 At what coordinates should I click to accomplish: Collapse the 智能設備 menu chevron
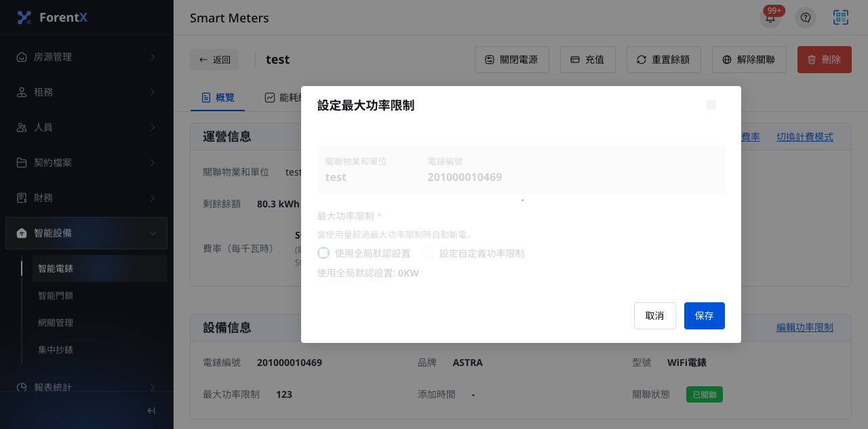[x=152, y=233]
